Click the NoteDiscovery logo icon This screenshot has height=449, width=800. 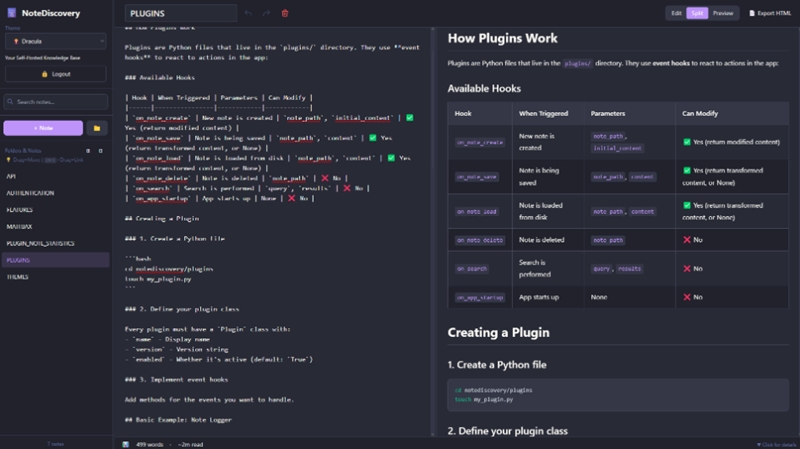pos(11,13)
